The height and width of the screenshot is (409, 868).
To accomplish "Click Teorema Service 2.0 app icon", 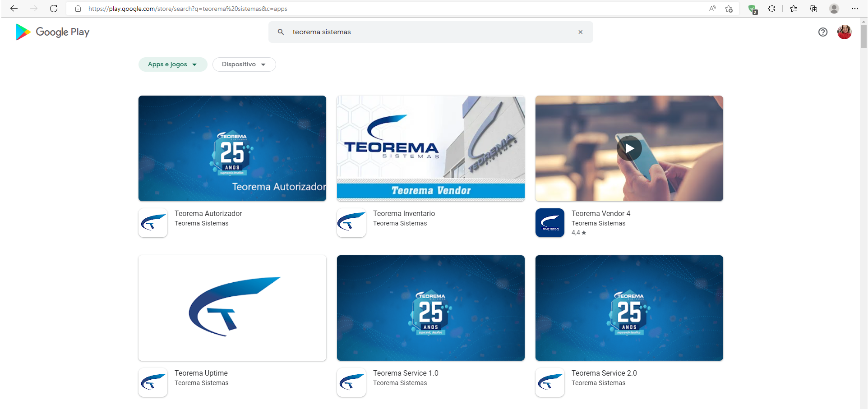I will (x=550, y=382).
